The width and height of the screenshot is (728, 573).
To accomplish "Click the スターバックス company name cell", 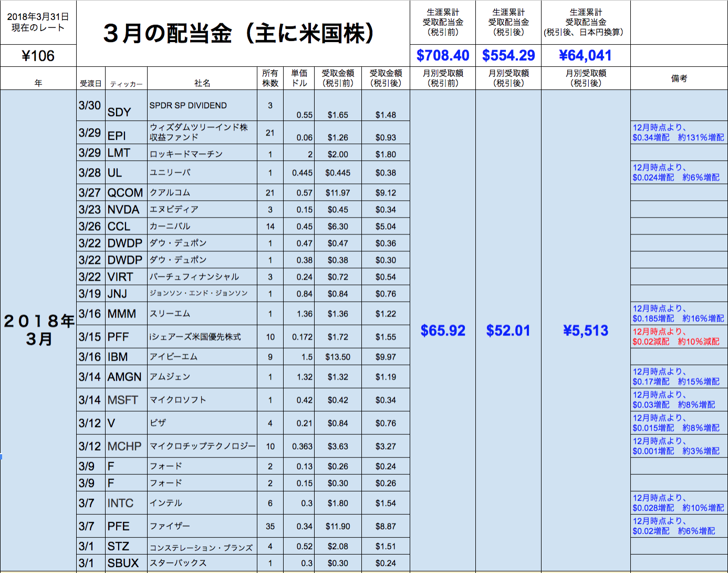I will [202, 563].
